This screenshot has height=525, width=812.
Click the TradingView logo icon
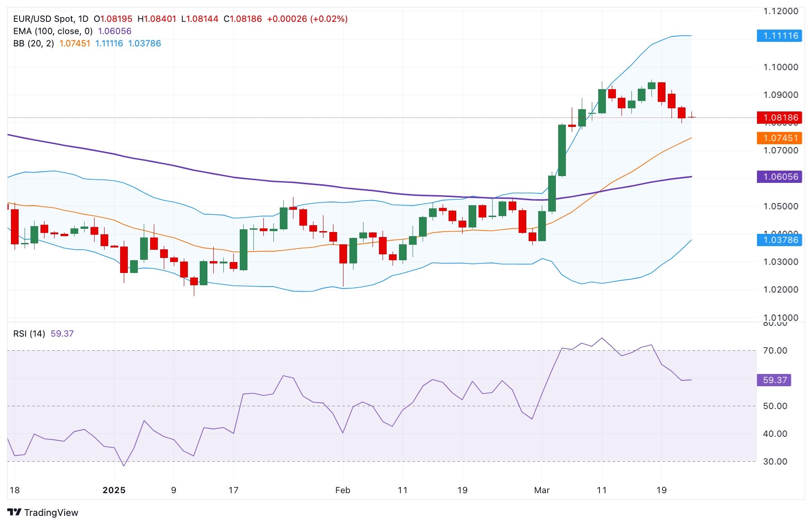[x=15, y=512]
